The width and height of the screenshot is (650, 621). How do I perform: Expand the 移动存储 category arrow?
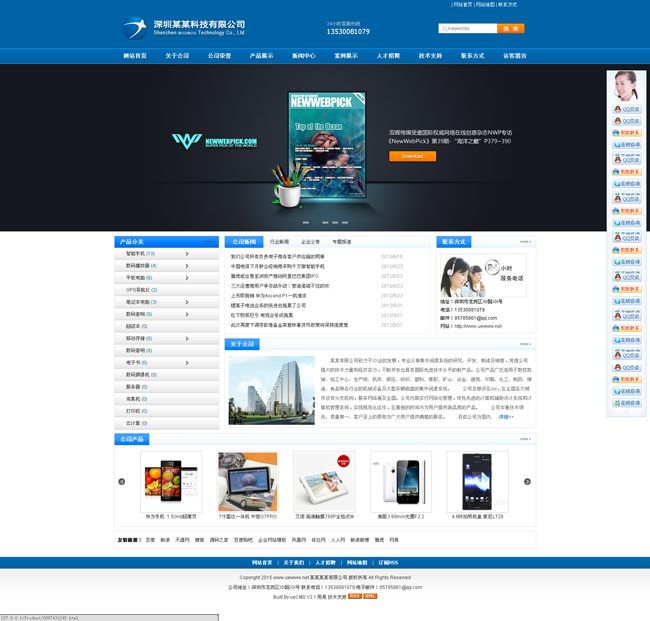[x=187, y=339]
